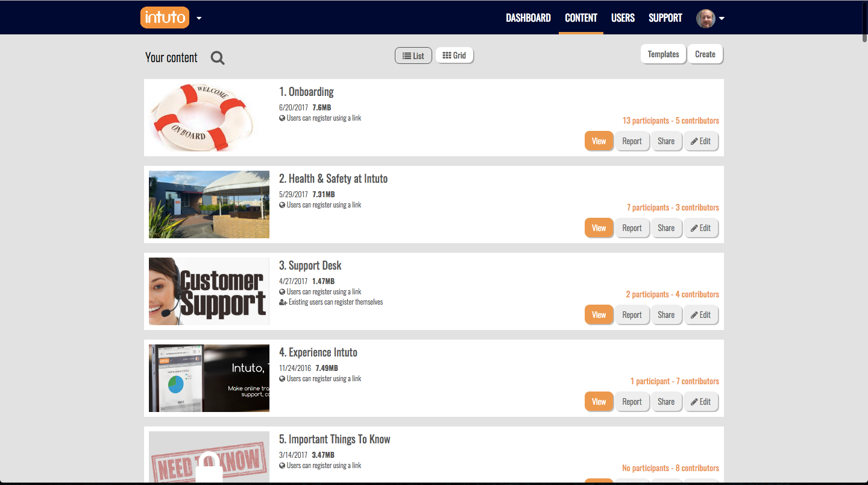Expand the dropdown arrow beside Intuto logo
The width and height of the screenshot is (868, 485).
(x=199, y=18)
